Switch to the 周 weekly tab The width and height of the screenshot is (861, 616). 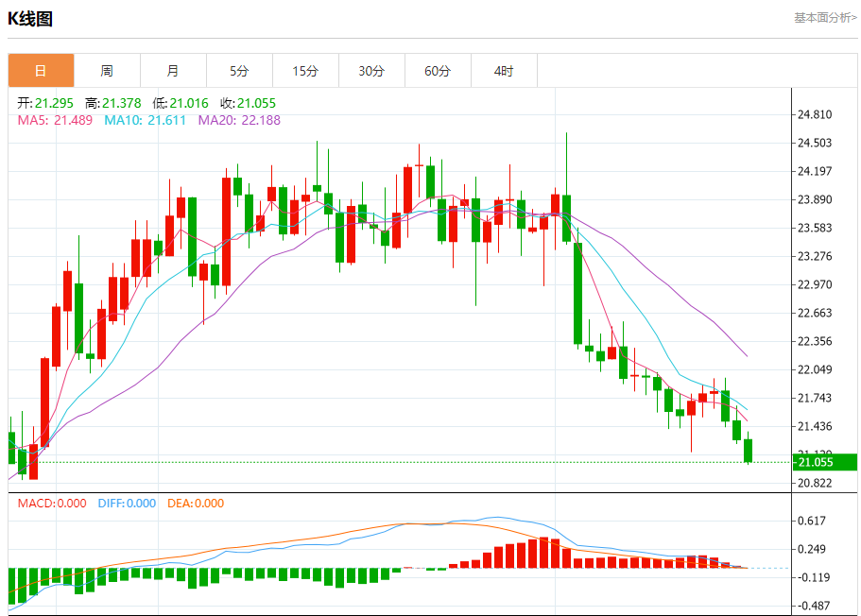click(107, 70)
